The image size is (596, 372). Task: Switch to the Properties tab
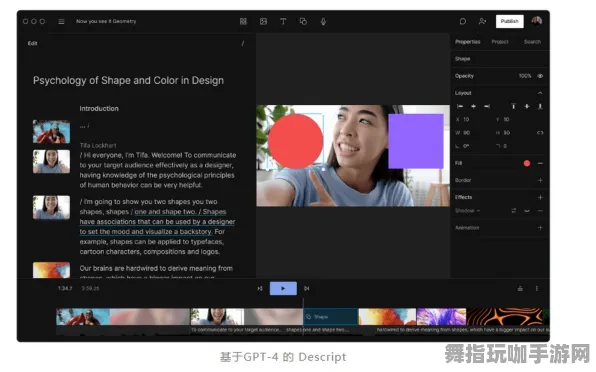coord(468,42)
